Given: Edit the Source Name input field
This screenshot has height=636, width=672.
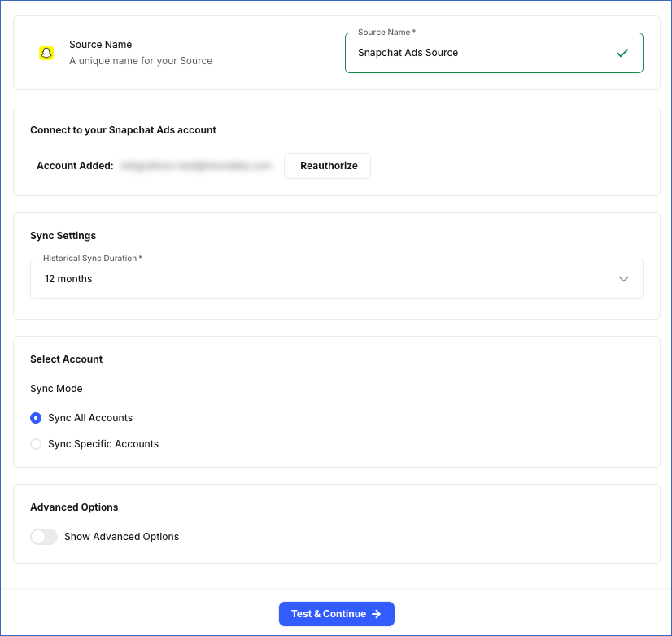Looking at the screenshot, I should 494,53.
